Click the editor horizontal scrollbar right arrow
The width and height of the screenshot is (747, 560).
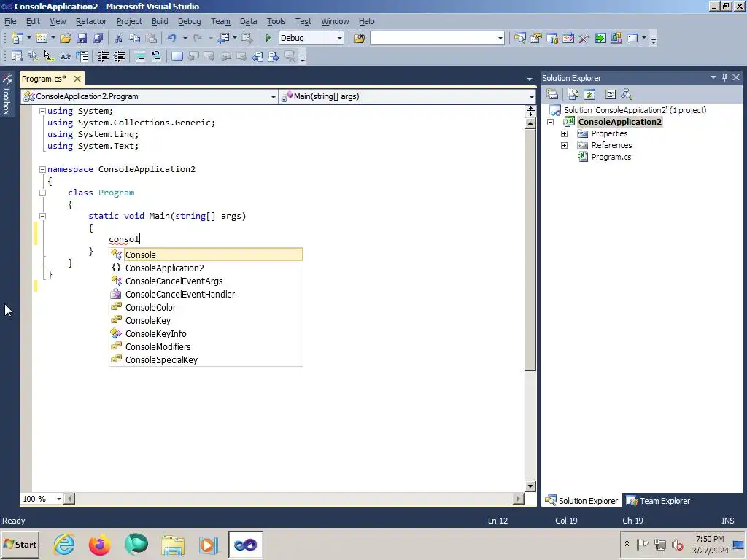point(519,499)
